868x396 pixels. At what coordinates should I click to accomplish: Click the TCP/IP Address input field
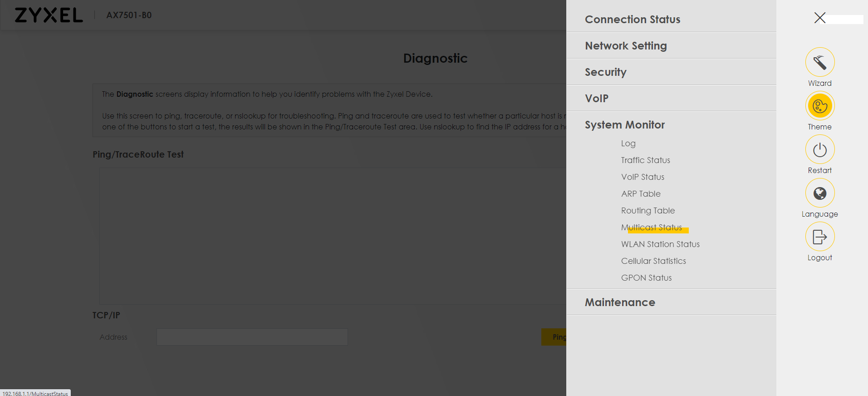click(252, 337)
